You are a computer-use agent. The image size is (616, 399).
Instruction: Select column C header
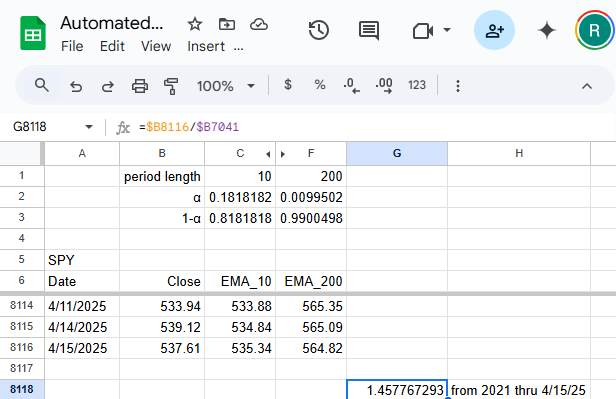[x=240, y=153]
